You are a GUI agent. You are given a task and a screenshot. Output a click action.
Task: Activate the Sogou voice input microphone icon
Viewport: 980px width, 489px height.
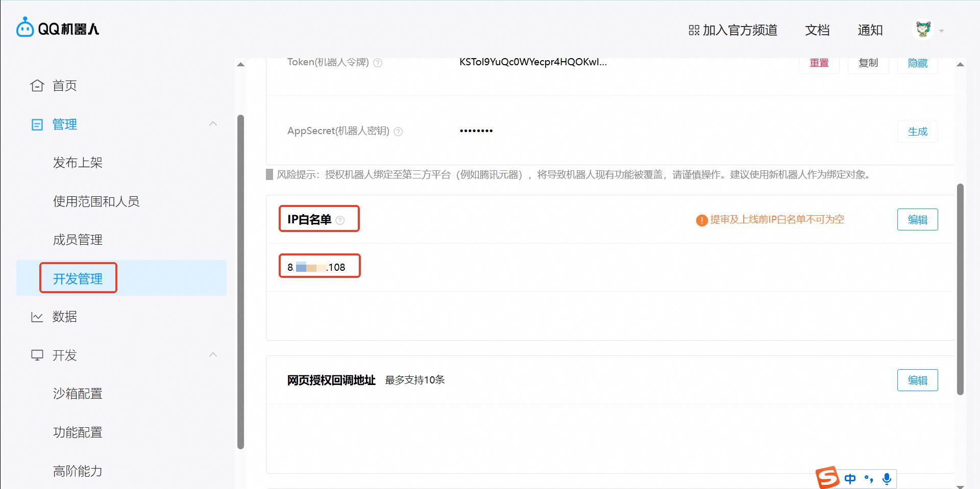(887, 478)
